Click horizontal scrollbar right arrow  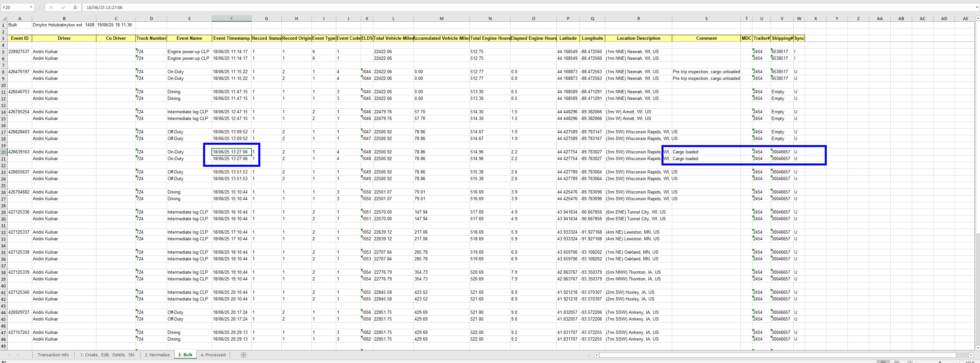971,355
